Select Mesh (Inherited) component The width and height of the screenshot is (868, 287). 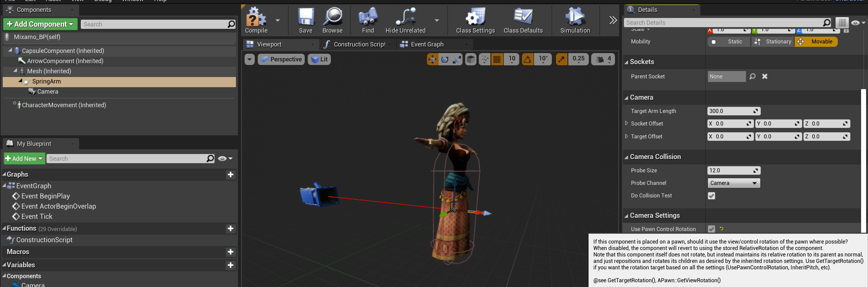[x=119, y=71]
